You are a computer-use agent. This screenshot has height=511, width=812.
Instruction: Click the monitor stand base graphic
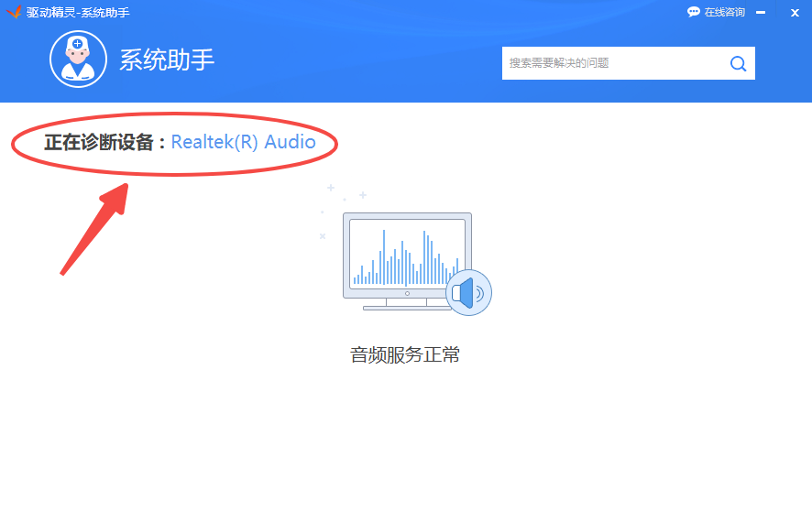[406, 305]
